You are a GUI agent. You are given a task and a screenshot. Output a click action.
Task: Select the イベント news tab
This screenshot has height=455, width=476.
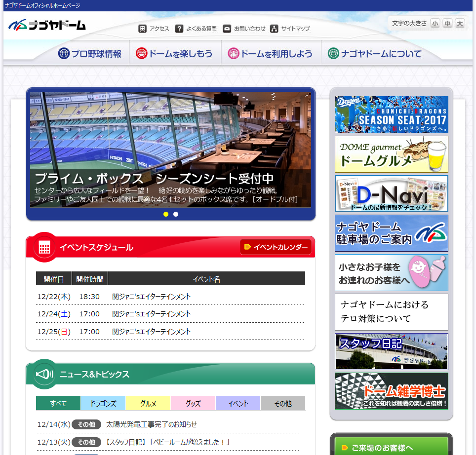(238, 403)
